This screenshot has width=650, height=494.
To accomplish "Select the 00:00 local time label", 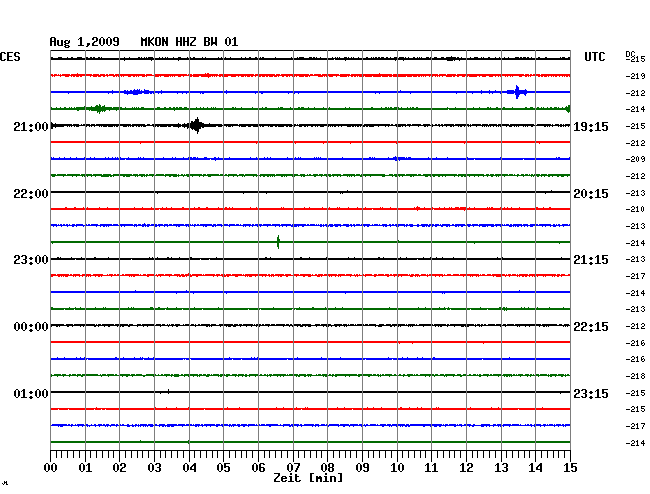I will point(31,327).
